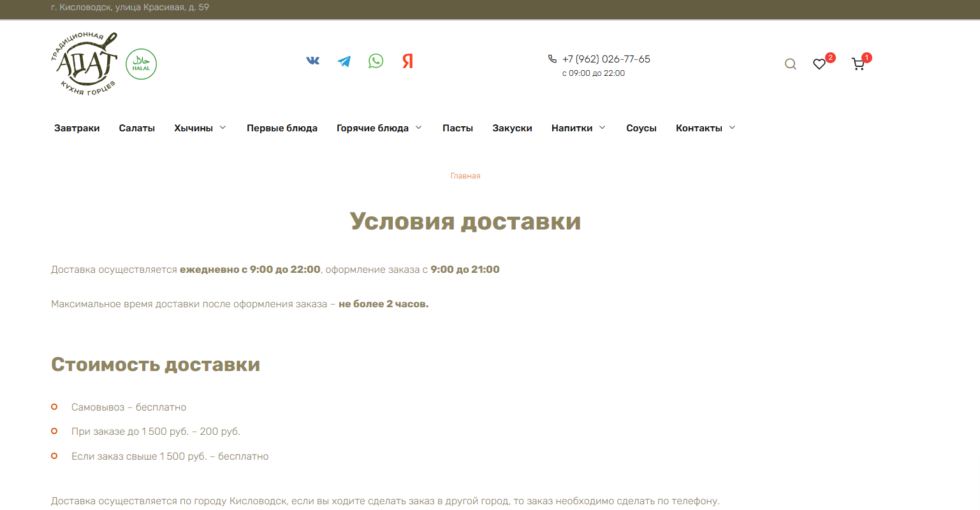The image size is (980, 510).
Task: Click the Главная breadcrumb link
Action: [465, 176]
